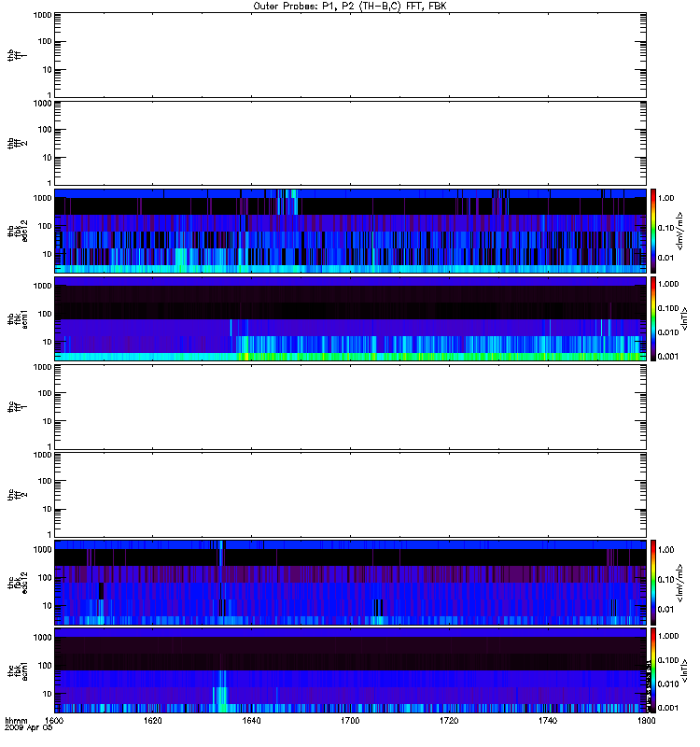
Task: Click the color bar beside thc fbk scm1
Action: (653, 670)
